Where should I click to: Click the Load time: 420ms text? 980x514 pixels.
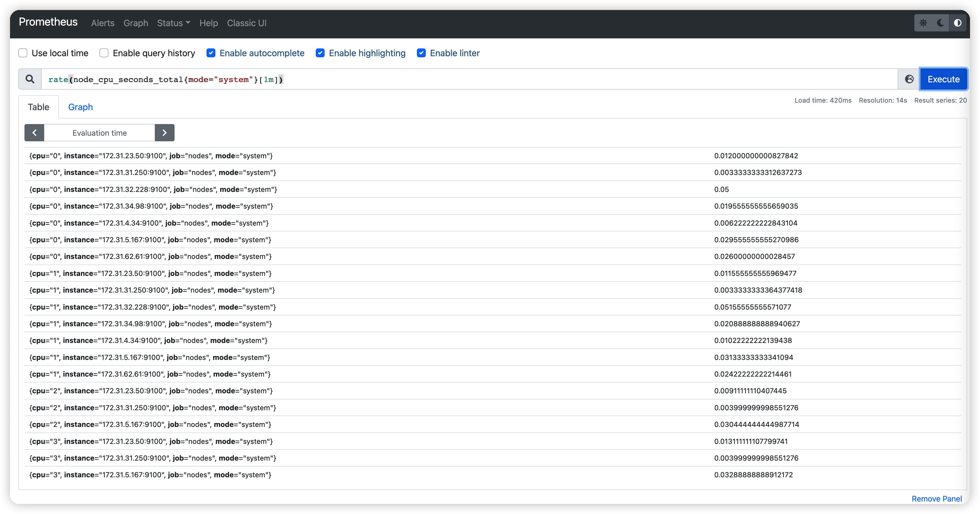pos(823,100)
